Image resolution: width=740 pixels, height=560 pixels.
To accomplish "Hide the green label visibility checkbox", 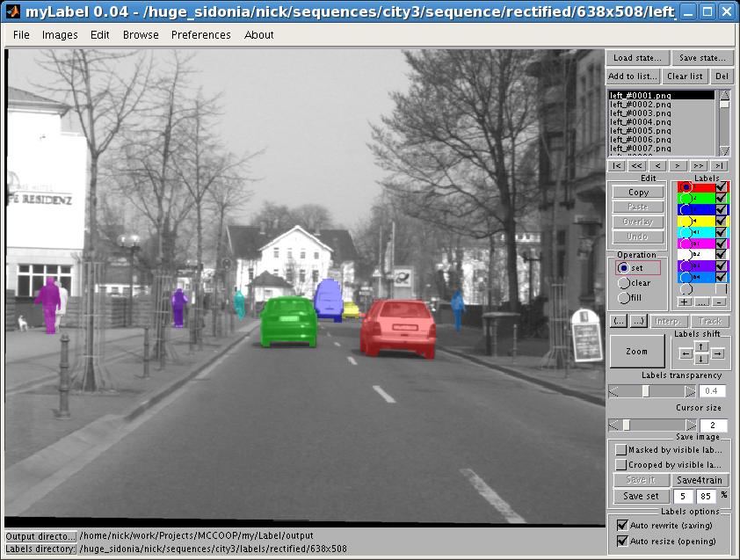I will [x=722, y=198].
